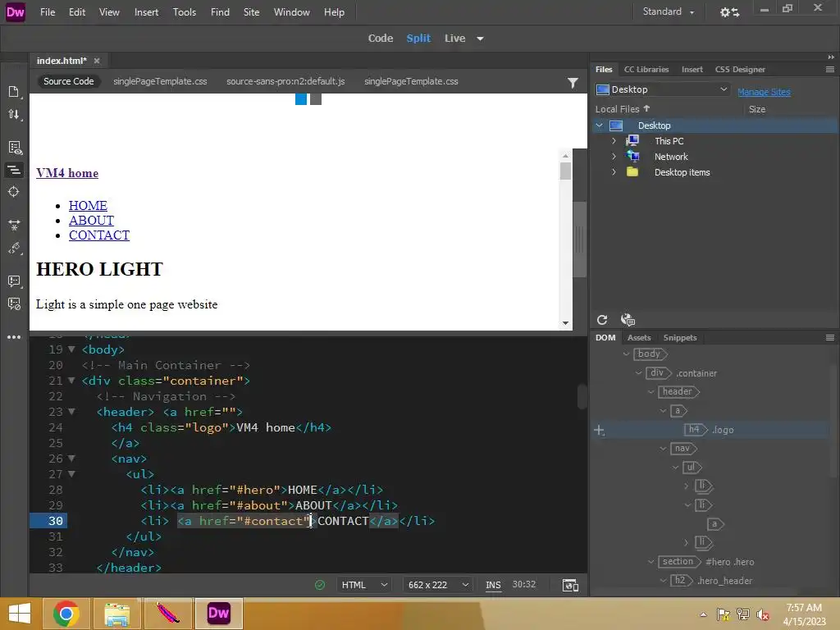This screenshot has height=630, width=840.
Task: Toggle the Format Source Code icon
Action: [x=14, y=170]
